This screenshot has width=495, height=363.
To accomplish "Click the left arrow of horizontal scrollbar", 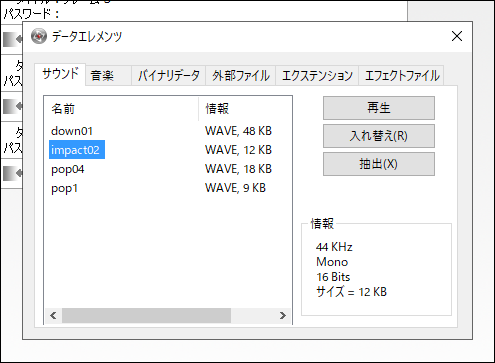I will [53, 315].
